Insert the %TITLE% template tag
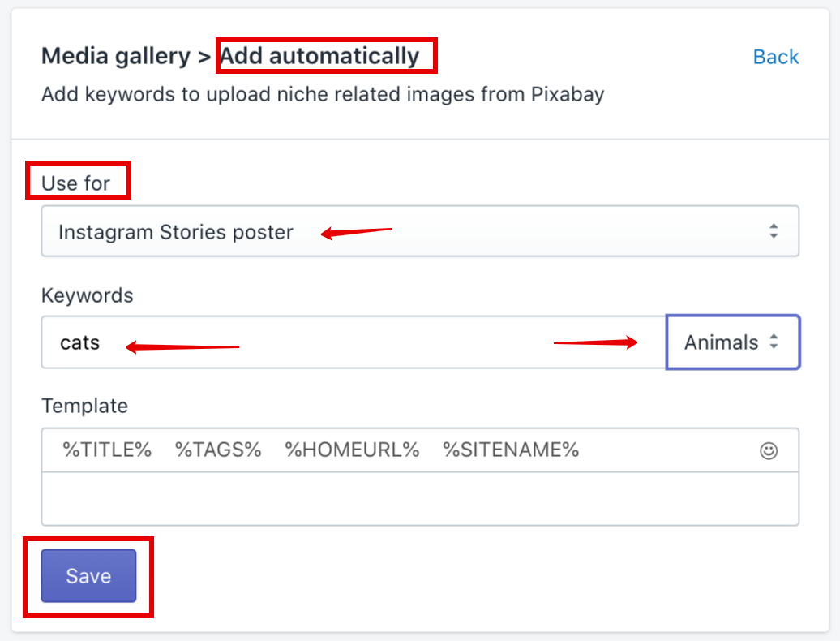This screenshot has width=840, height=641. tap(107, 450)
